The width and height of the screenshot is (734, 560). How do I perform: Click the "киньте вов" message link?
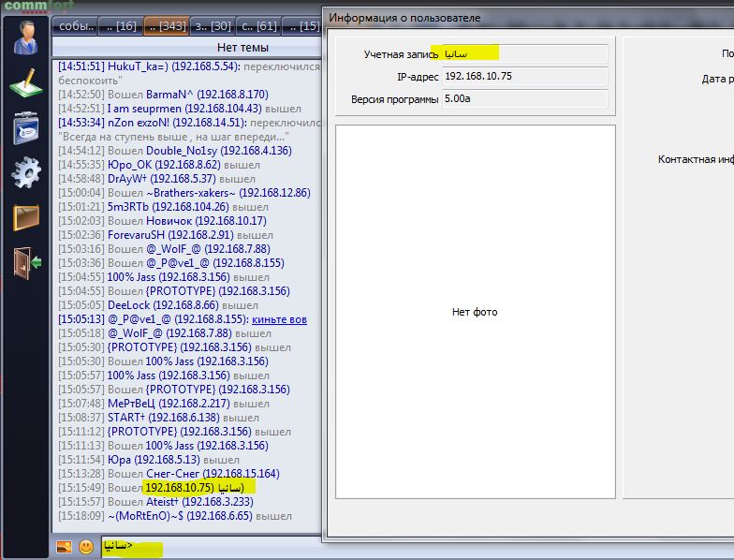[279, 319]
